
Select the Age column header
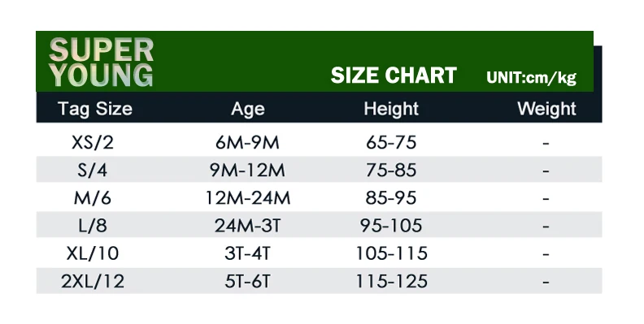(248, 110)
